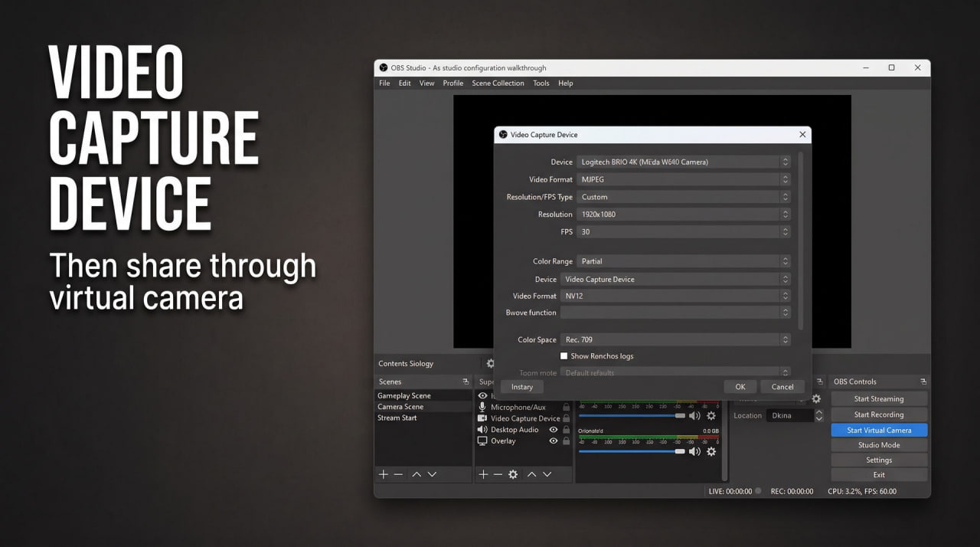
Task: Add a new scene with the Scenes plus icon
Action: click(384, 475)
